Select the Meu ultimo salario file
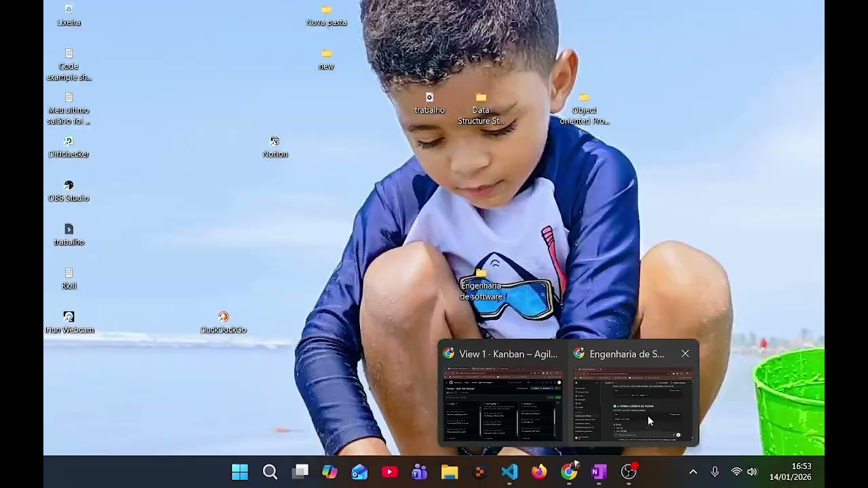868x488 pixels. point(68,109)
